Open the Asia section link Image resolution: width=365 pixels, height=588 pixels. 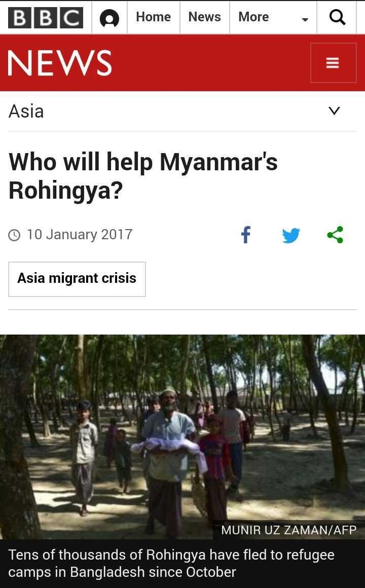[26, 112]
